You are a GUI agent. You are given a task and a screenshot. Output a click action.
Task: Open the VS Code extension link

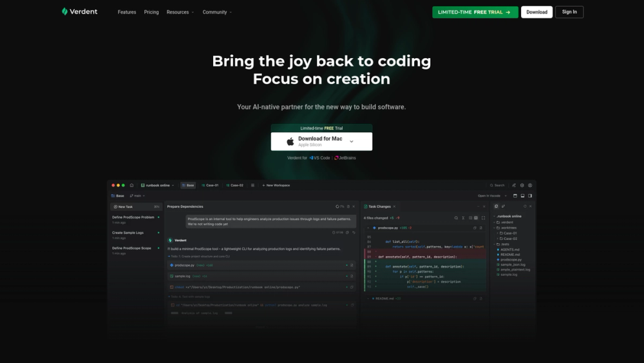319,158
